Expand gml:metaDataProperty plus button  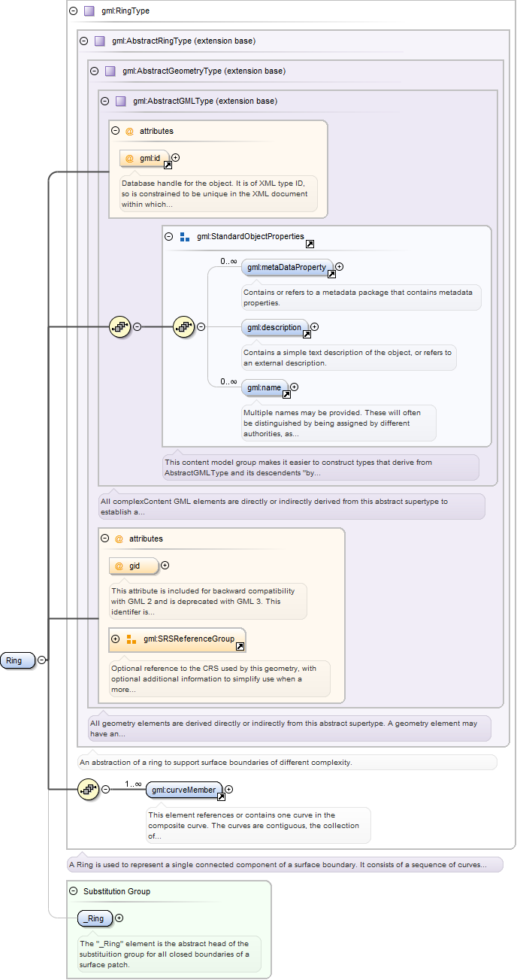(339, 266)
